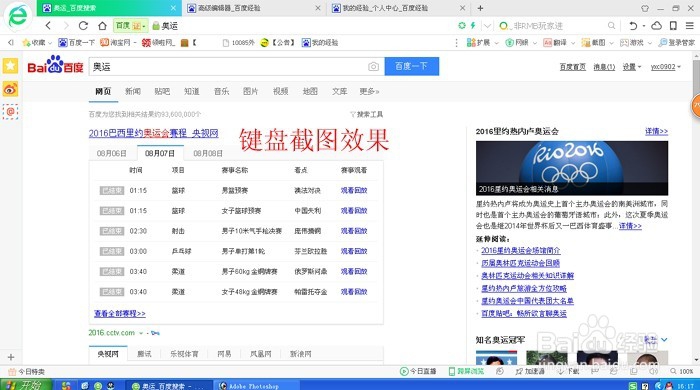This screenshot has height=390, width=700.
Task: Open the @ mail icon in left sidebar
Action: [x=10, y=112]
